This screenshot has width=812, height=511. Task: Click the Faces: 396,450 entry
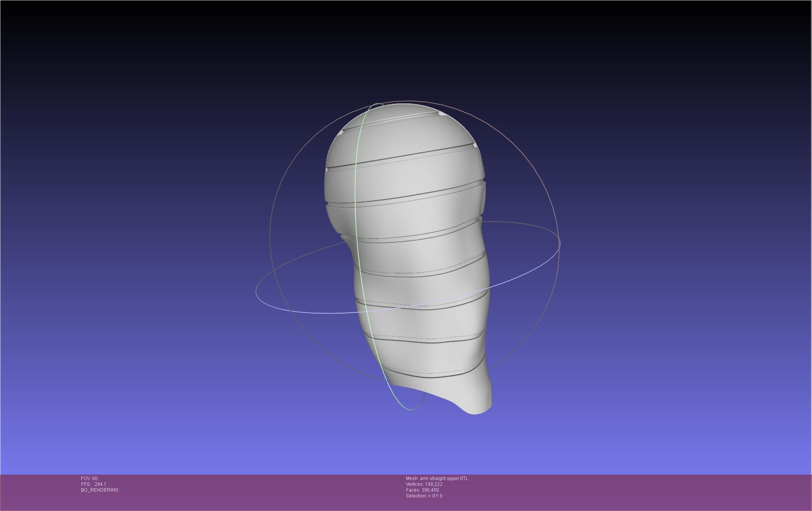(422, 490)
